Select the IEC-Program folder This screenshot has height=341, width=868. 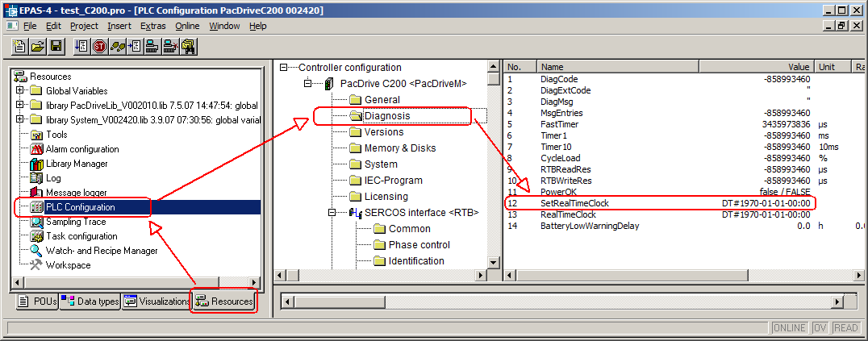pos(393,181)
